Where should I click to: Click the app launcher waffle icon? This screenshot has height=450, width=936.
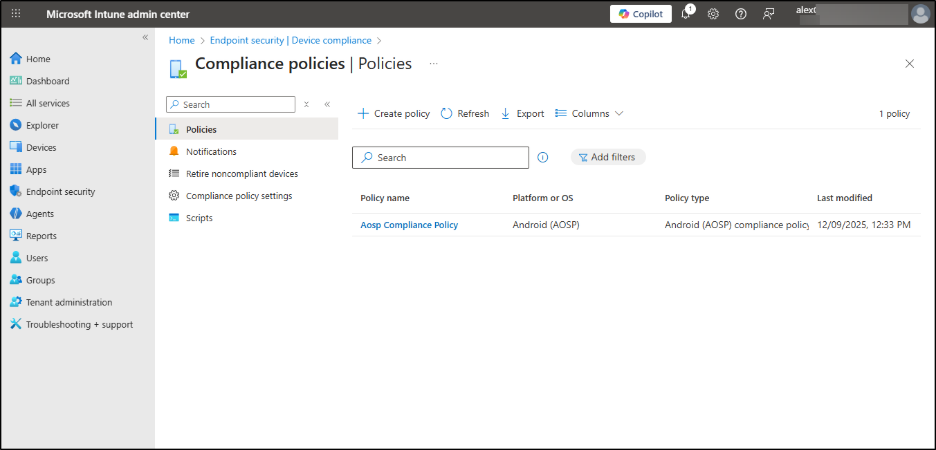16,14
